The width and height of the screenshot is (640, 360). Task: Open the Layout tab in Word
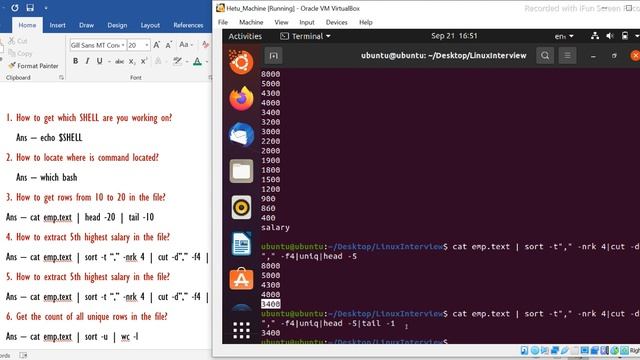tap(150, 25)
